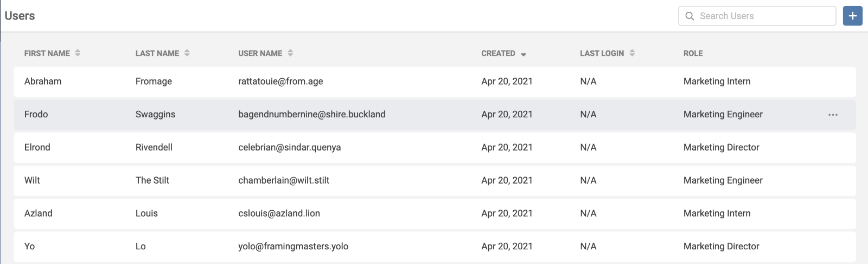The height and width of the screenshot is (264, 868).
Task: Click the Created column descending arrow
Action: 524,54
